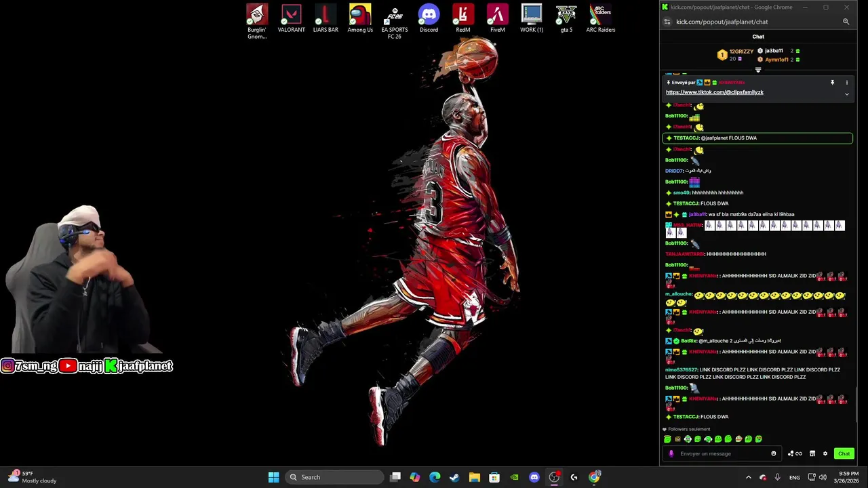Select the FiveM desktop shortcut
This screenshot has width=868, height=488.
[498, 18]
